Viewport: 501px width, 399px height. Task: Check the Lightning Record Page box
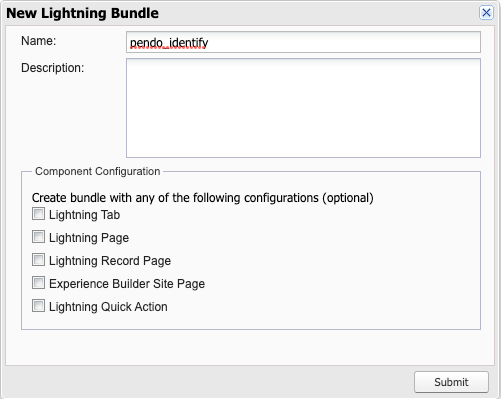point(38,260)
